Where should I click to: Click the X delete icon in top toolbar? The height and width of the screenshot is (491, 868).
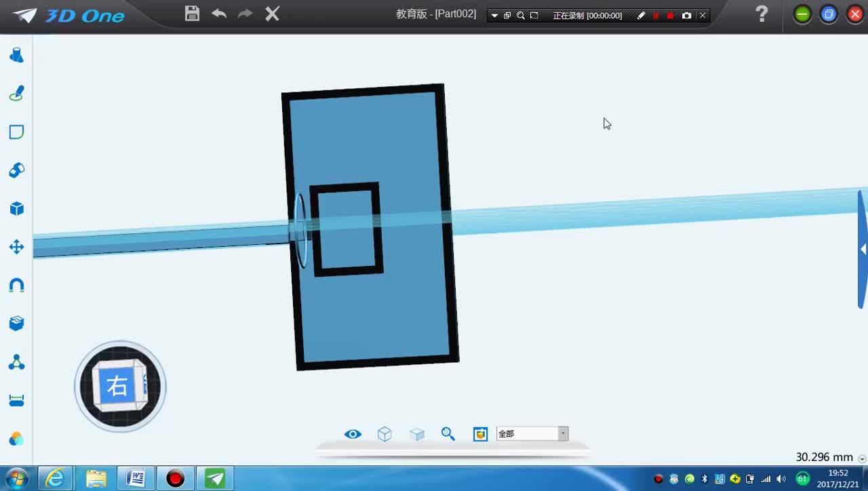272,14
